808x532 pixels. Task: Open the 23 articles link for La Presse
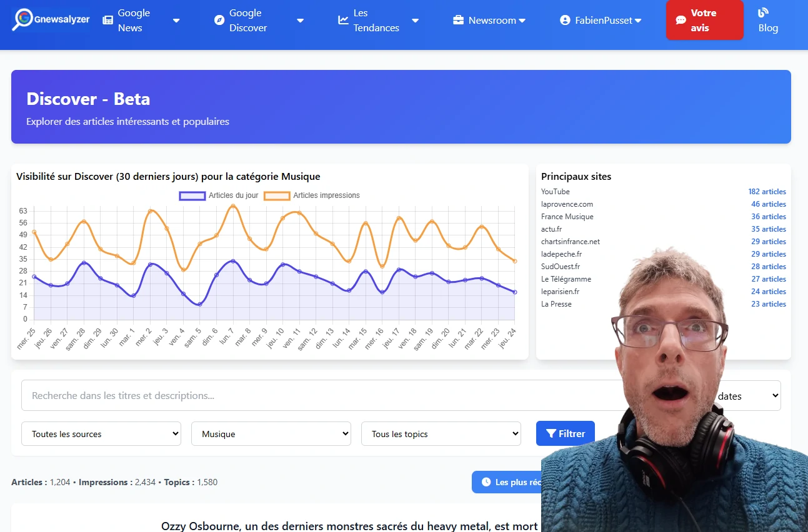[769, 304]
